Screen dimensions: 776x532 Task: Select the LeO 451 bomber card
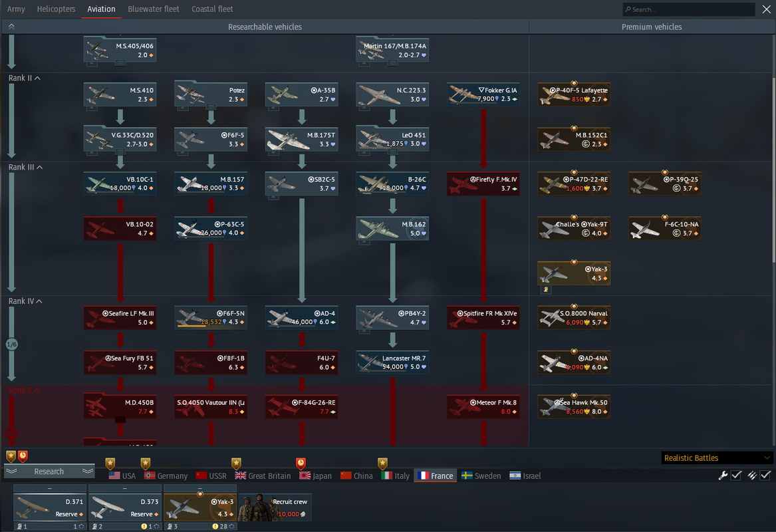pyautogui.click(x=392, y=139)
